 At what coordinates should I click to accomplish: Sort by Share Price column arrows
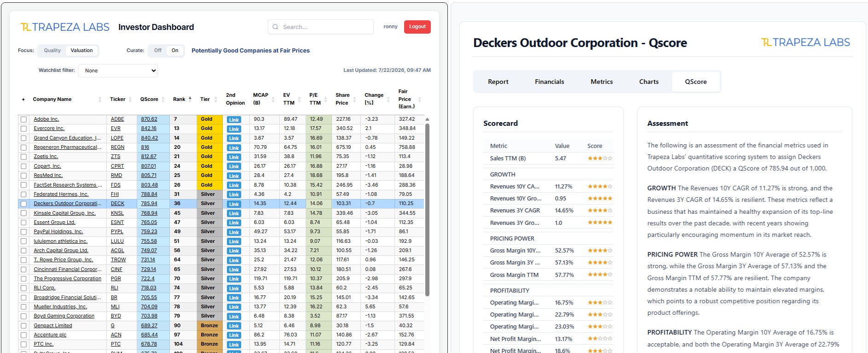pos(354,99)
